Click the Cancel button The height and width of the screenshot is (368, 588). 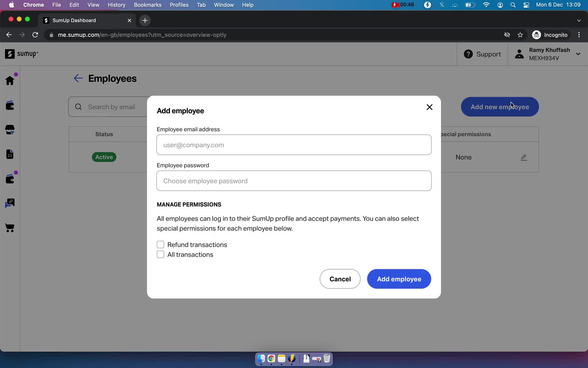(x=340, y=279)
